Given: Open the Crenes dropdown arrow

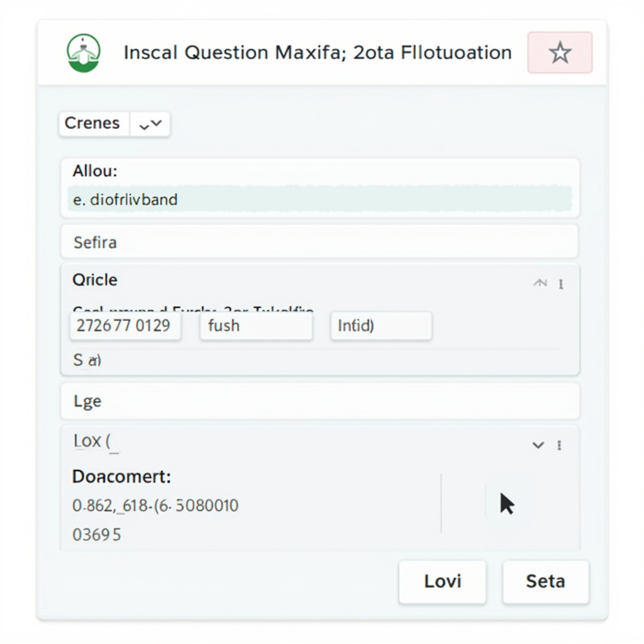Looking at the screenshot, I should tap(150, 124).
